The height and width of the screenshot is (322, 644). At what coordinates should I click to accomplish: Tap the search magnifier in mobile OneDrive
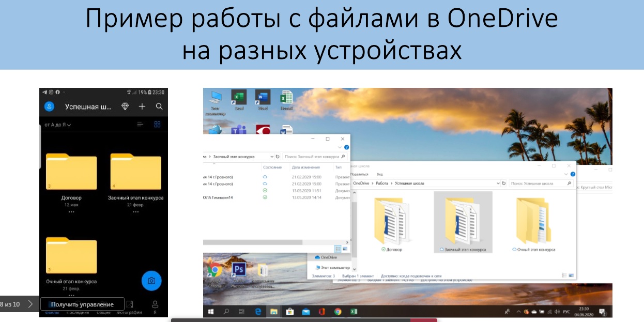tap(159, 106)
